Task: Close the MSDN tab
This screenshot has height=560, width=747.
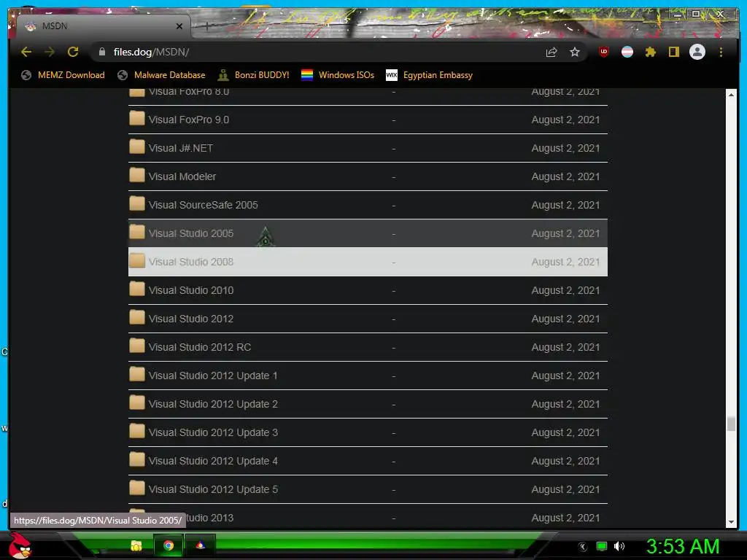Action: click(x=179, y=26)
